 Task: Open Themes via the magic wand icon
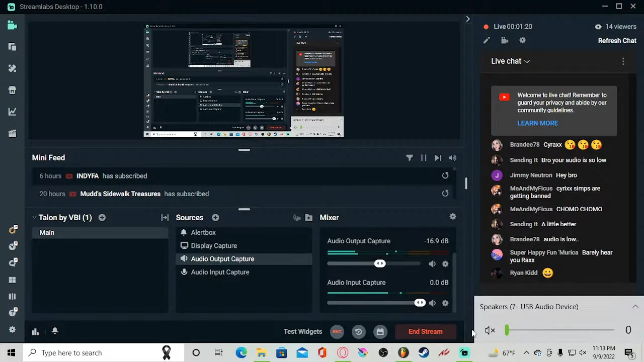(12, 68)
